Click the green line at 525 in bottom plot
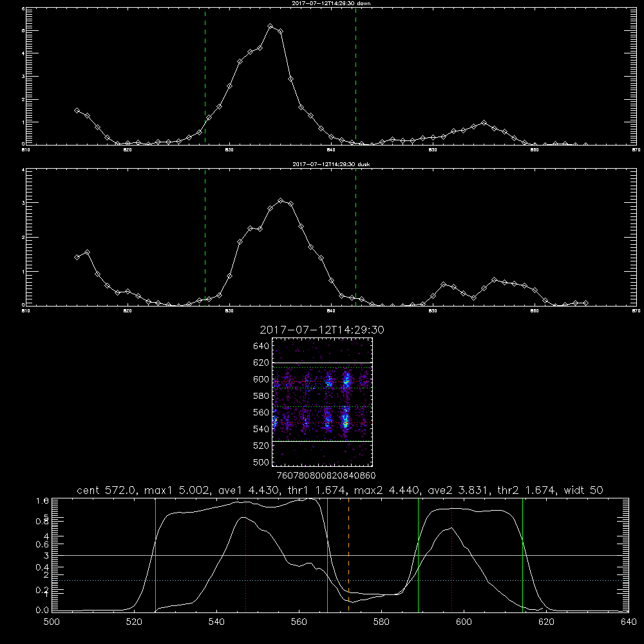Image resolution: width=644 pixels, height=644 pixels. click(x=156, y=554)
